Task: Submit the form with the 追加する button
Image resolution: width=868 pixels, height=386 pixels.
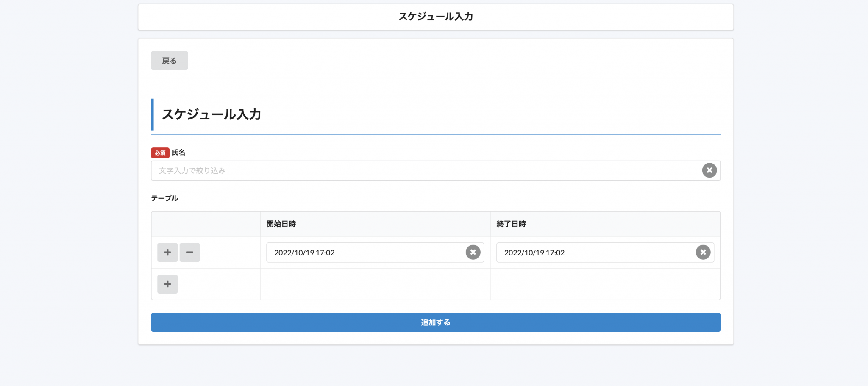Action: tap(435, 322)
